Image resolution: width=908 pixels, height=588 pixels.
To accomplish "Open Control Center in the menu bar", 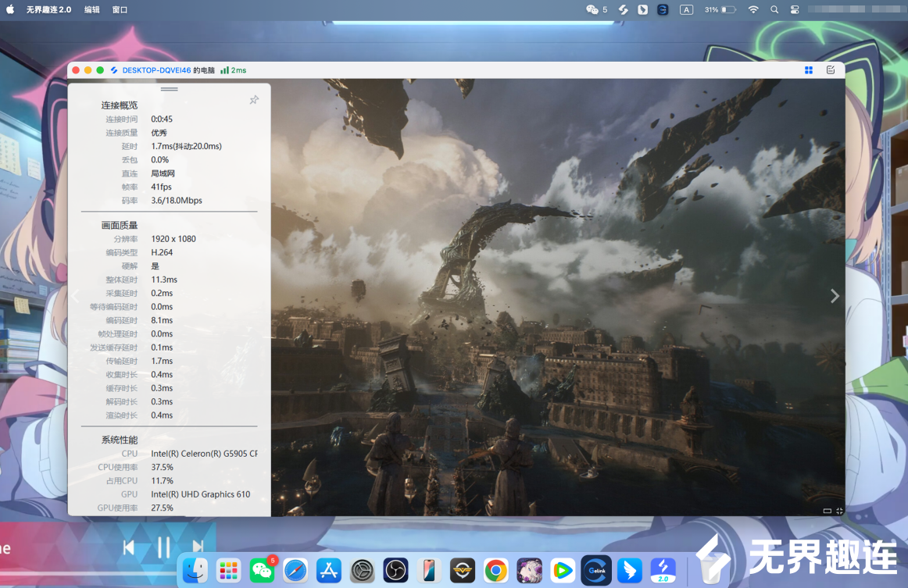I will pyautogui.click(x=795, y=10).
